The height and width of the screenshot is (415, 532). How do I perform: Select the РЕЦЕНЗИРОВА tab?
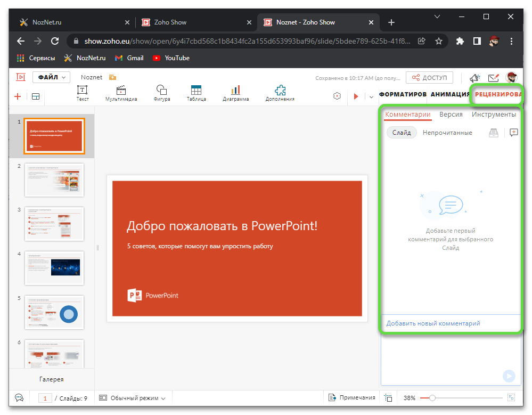click(498, 94)
